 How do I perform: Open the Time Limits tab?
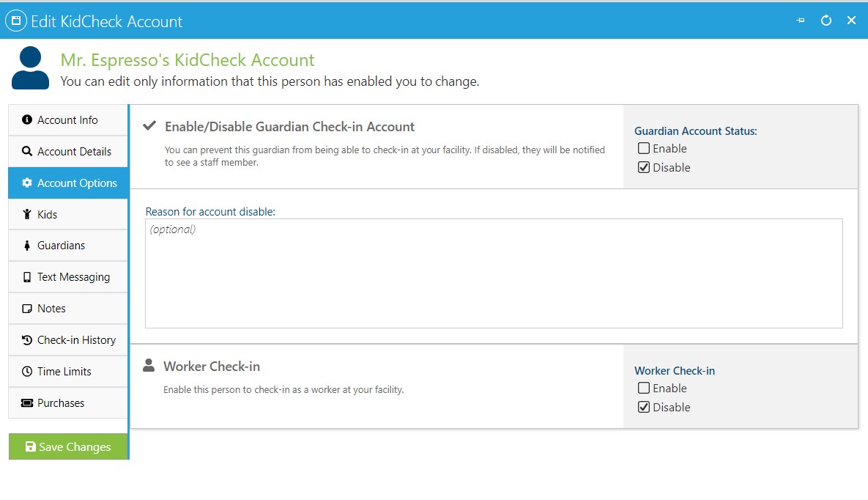(x=68, y=372)
